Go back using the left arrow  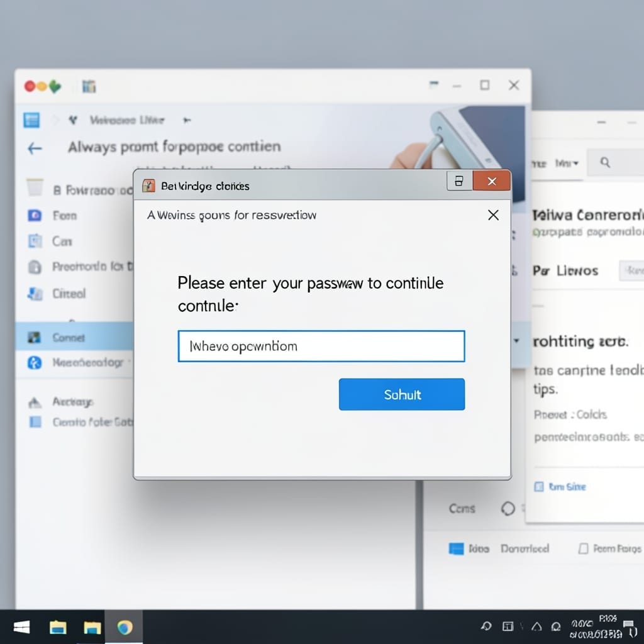pyautogui.click(x=35, y=148)
